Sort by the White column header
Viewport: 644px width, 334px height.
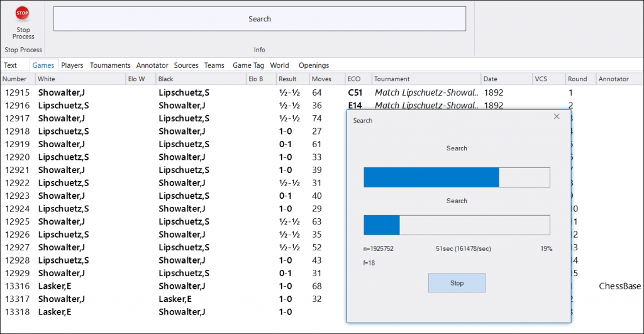80,79
